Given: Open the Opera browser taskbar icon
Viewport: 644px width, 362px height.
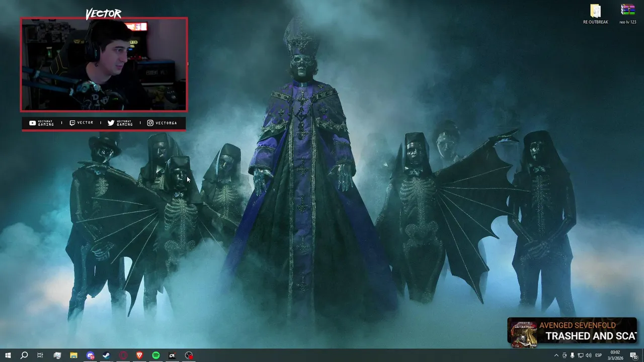Looking at the screenshot, I should click(123, 355).
